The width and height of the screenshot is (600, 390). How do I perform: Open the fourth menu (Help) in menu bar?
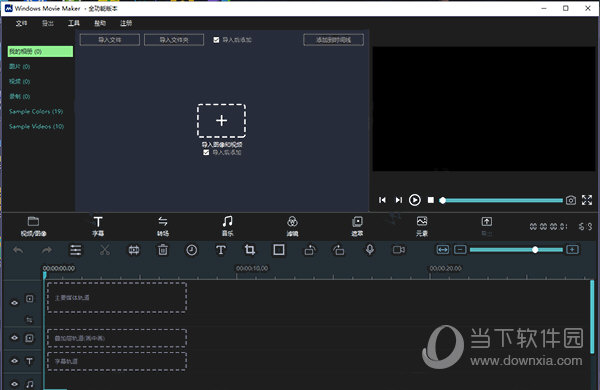click(x=100, y=23)
